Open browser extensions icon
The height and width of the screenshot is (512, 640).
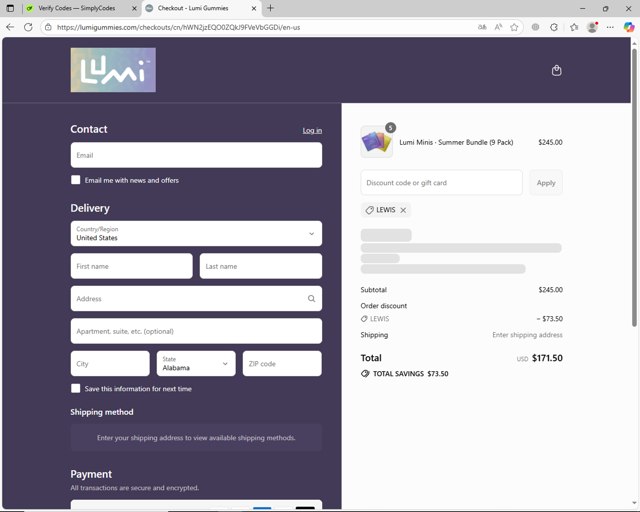[536, 27]
